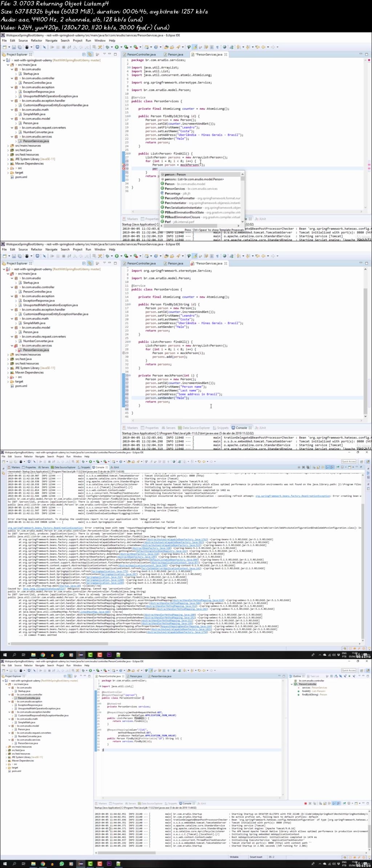The image size is (372, 868).
Task: Select 'PercSerializationInstantiator' proposal
Action: click(x=200, y=207)
